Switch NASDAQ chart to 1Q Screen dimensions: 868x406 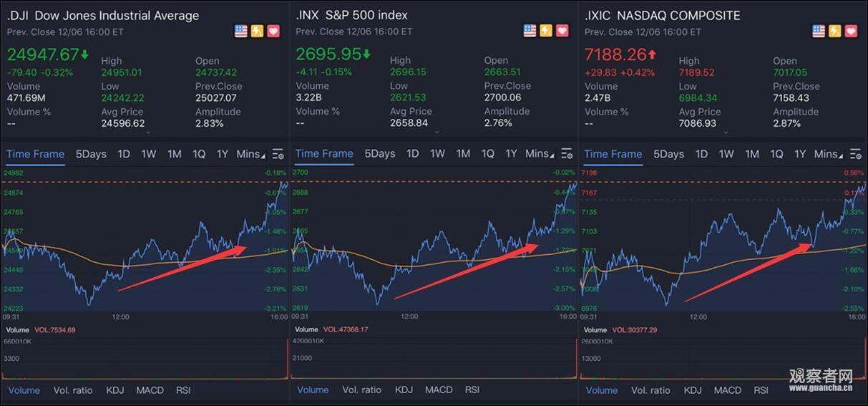(777, 154)
